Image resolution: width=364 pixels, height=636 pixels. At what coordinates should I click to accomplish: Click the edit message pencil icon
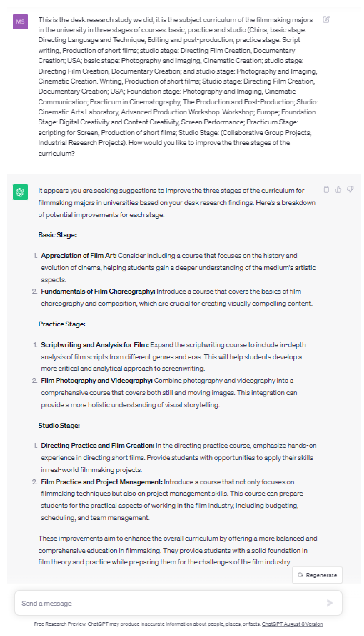pos(326,20)
